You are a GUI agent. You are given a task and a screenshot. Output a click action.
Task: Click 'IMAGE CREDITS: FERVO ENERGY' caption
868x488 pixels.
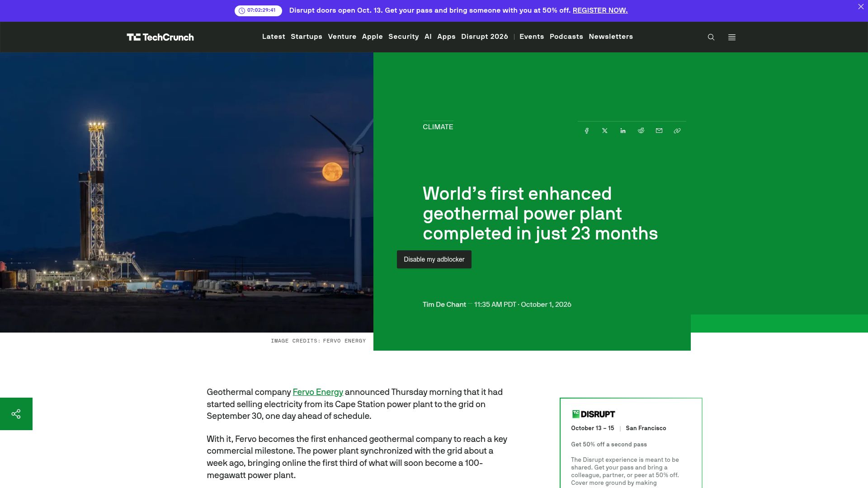318,341
